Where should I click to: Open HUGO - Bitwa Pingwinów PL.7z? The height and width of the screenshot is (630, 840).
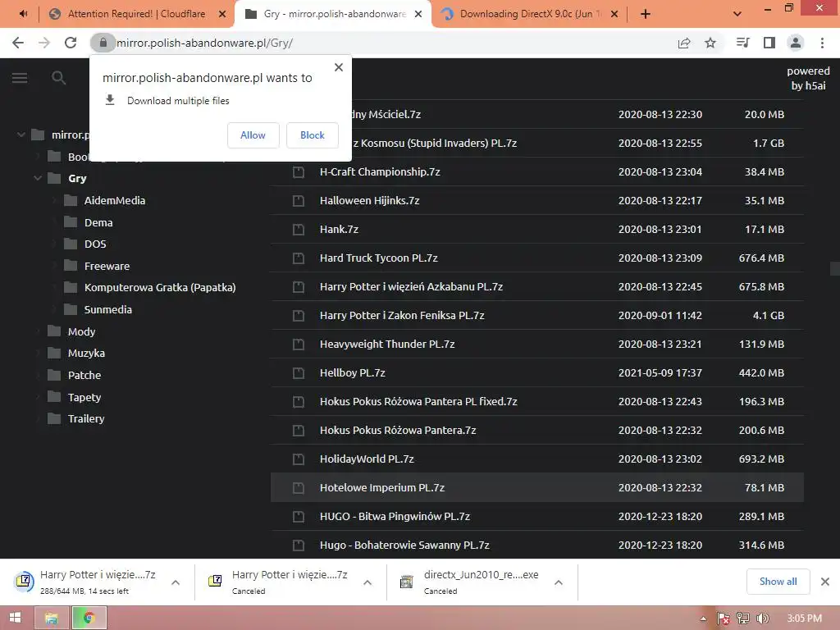pyautogui.click(x=395, y=517)
